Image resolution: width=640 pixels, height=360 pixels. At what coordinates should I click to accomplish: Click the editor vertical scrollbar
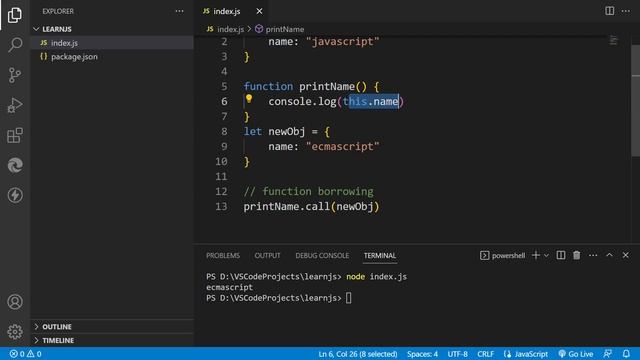pyautogui.click(x=636, y=100)
